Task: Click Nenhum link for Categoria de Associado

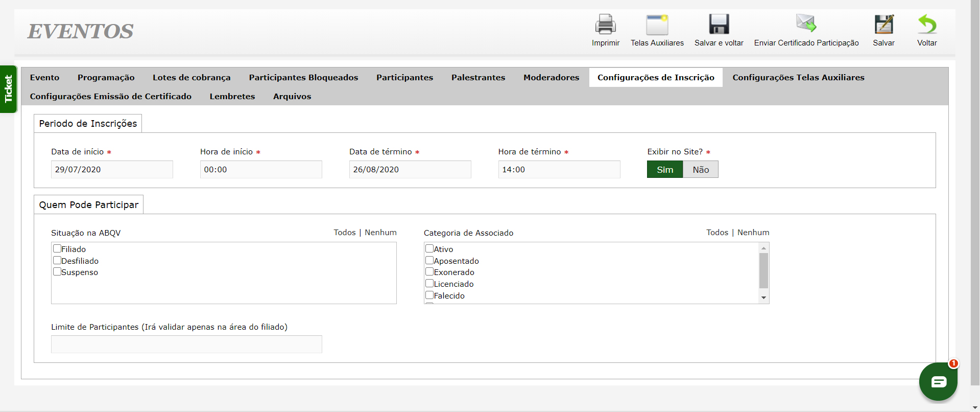Action: click(x=753, y=233)
